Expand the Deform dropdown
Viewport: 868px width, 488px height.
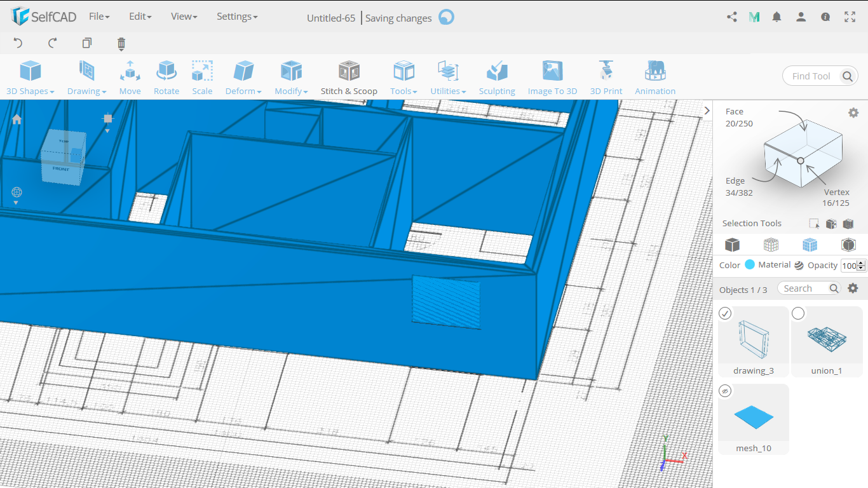point(243,78)
